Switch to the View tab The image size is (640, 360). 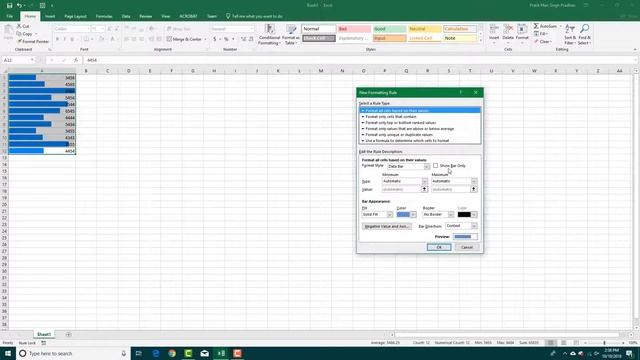click(x=165, y=16)
